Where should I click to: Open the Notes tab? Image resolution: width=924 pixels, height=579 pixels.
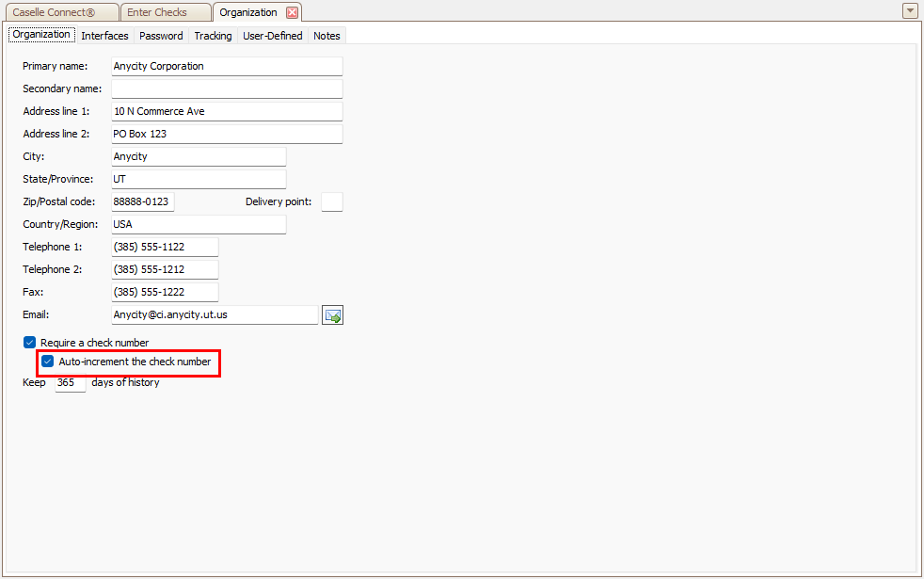point(327,36)
